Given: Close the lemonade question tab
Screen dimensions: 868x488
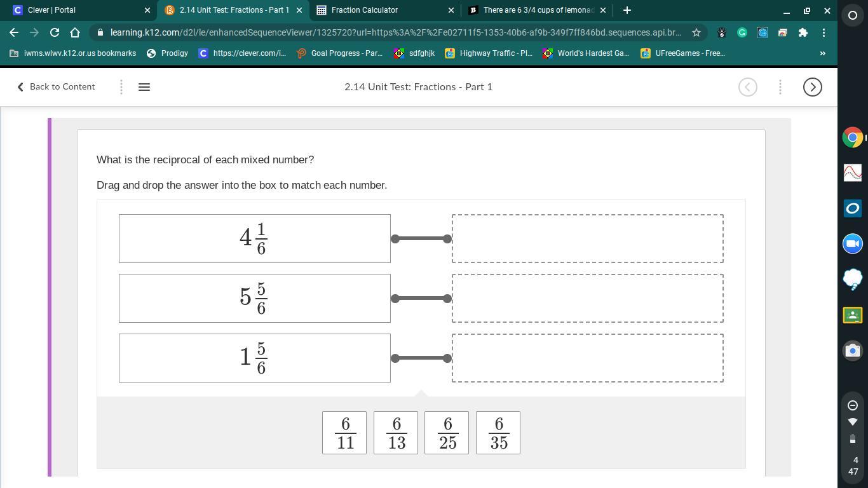Looking at the screenshot, I should coord(603,10).
